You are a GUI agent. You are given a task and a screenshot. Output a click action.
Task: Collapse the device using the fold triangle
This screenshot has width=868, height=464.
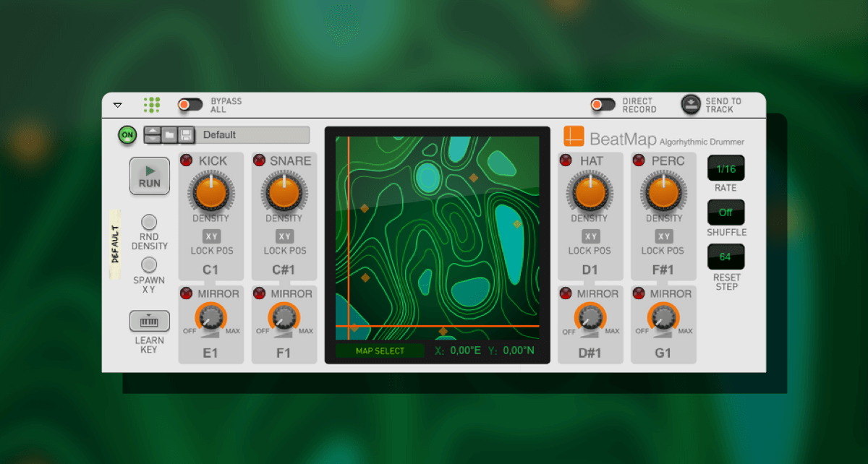118,106
